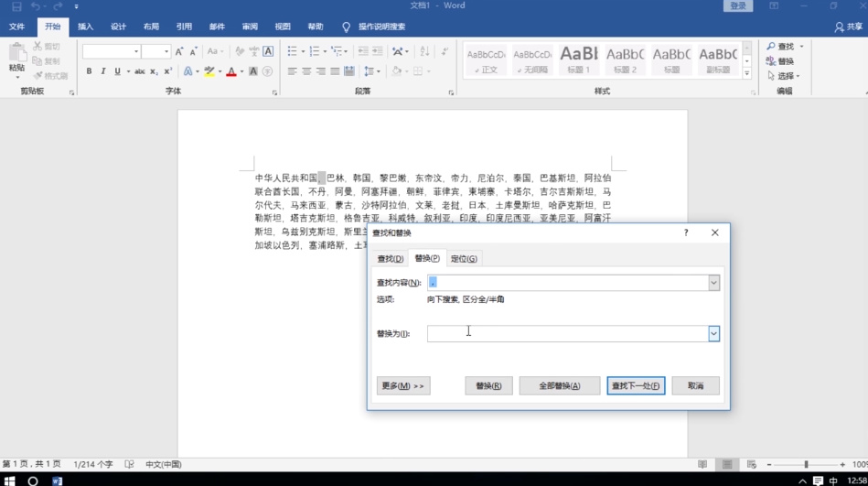Apply subscript formatting
This screenshot has width=868, height=486.
pyautogui.click(x=154, y=71)
